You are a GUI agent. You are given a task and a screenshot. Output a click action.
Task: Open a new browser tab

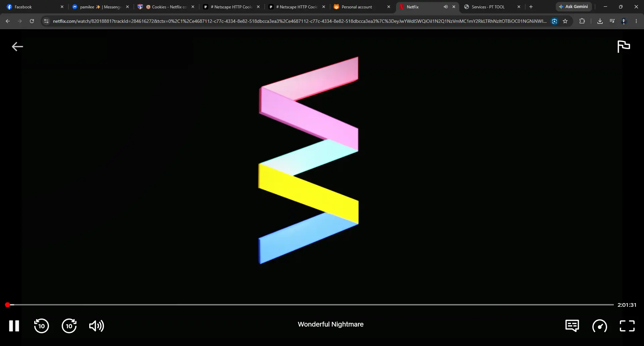tap(531, 7)
